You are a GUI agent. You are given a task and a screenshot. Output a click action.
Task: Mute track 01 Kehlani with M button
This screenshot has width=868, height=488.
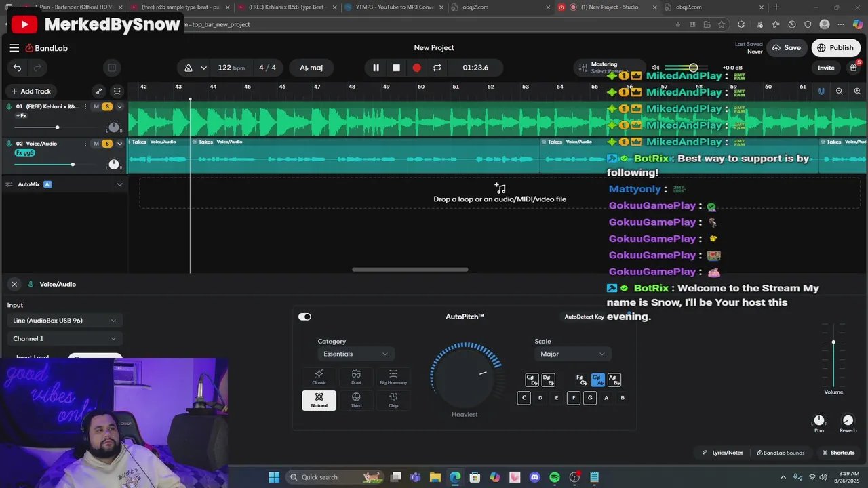point(96,107)
